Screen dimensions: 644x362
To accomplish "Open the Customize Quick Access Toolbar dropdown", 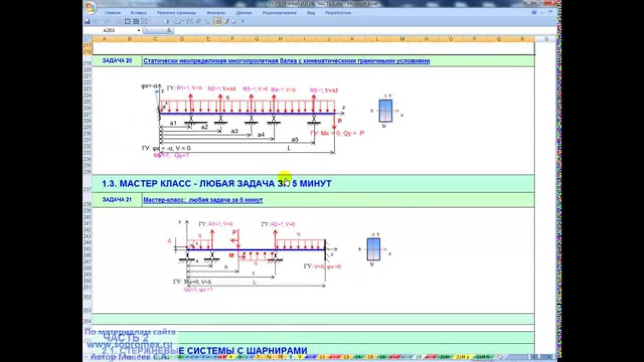I will pos(243,22).
